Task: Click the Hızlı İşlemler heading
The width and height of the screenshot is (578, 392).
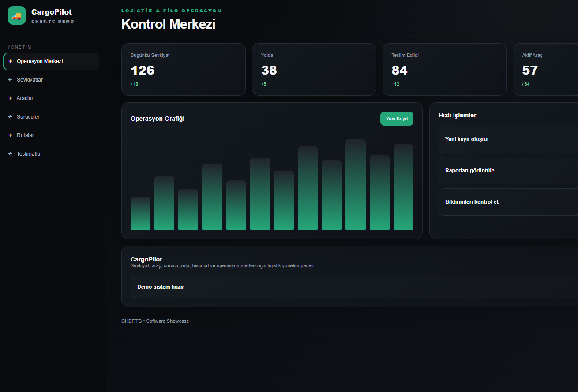Action: point(458,115)
